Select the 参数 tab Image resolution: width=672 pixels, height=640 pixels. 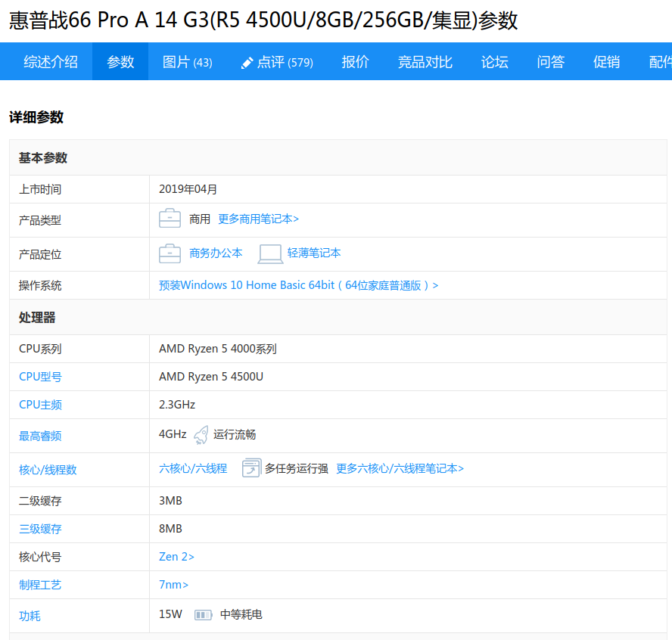[x=120, y=62]
